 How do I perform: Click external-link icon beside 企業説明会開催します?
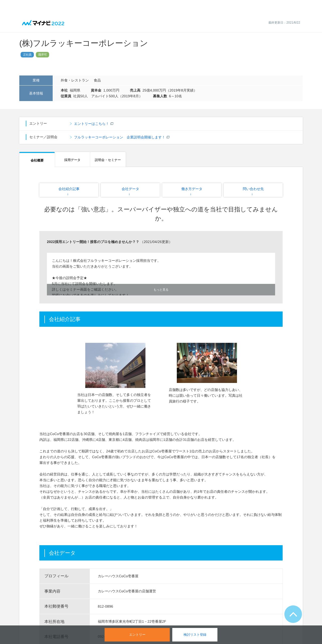tap(168, 137)
